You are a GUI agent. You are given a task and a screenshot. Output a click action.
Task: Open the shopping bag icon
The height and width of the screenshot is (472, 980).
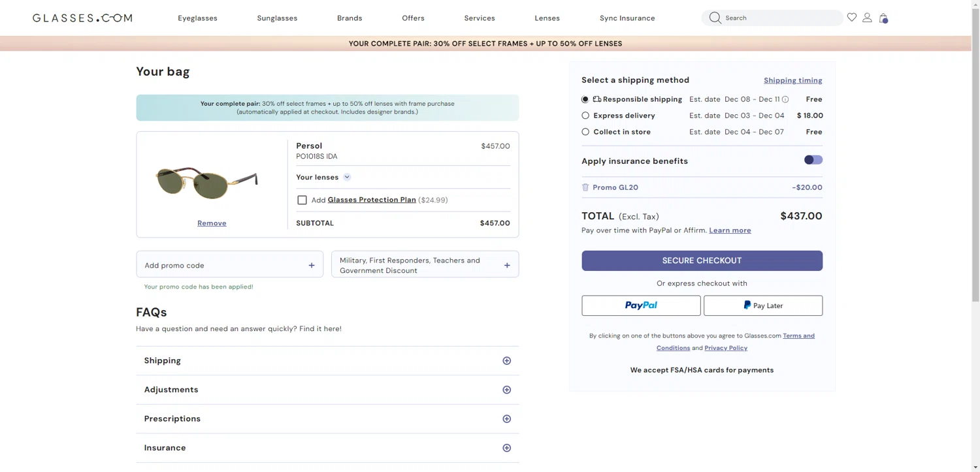pos(883,18)
